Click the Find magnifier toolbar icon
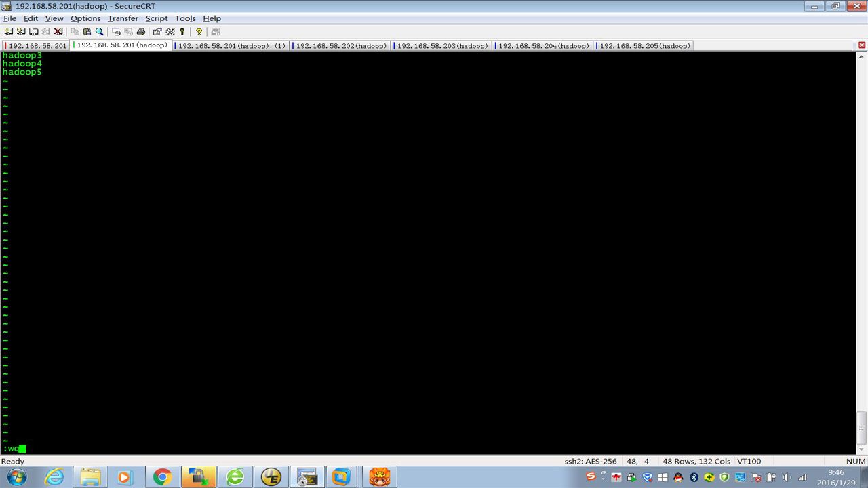 99,32
